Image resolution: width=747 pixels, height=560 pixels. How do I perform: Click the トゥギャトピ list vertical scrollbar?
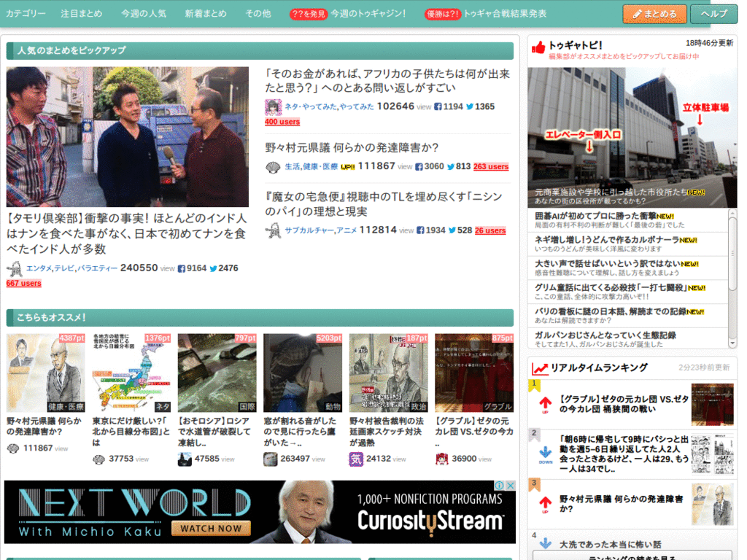(x=732, y=255)
